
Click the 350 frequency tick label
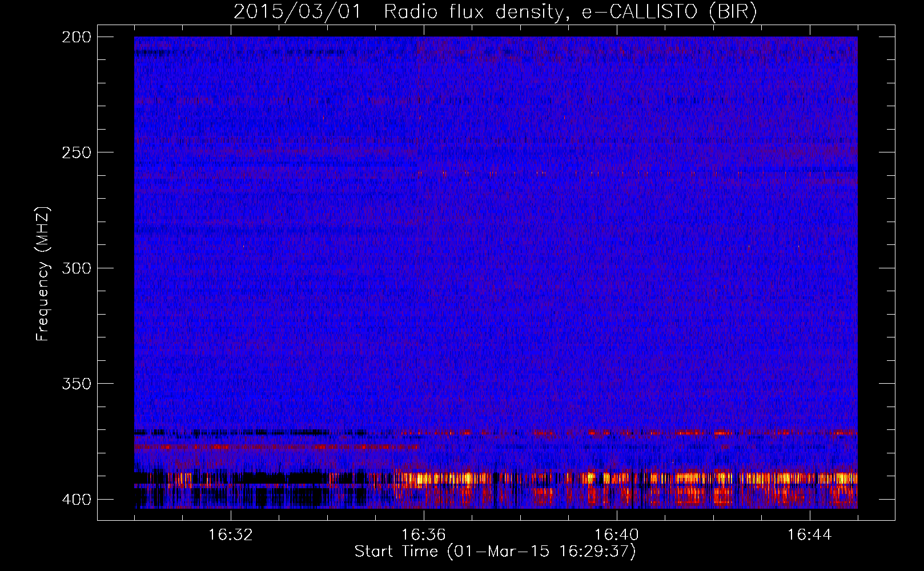coord(77,384)
